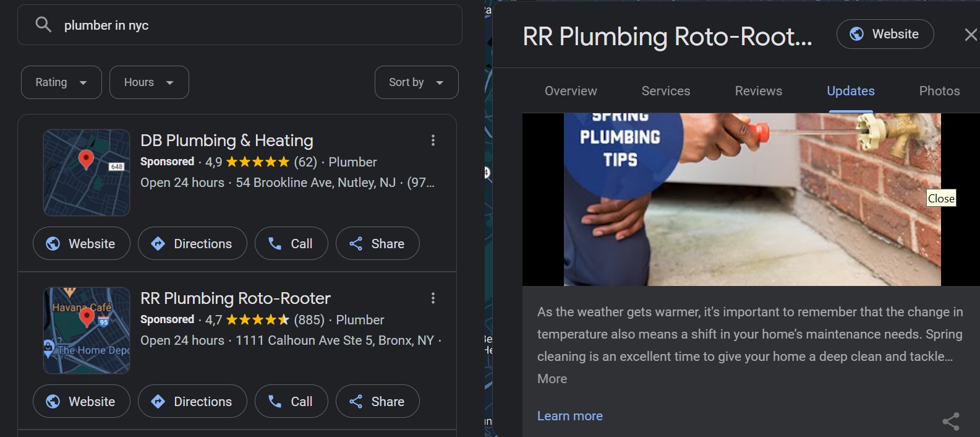Switch to the Overview tab

[x=571, y=91]
